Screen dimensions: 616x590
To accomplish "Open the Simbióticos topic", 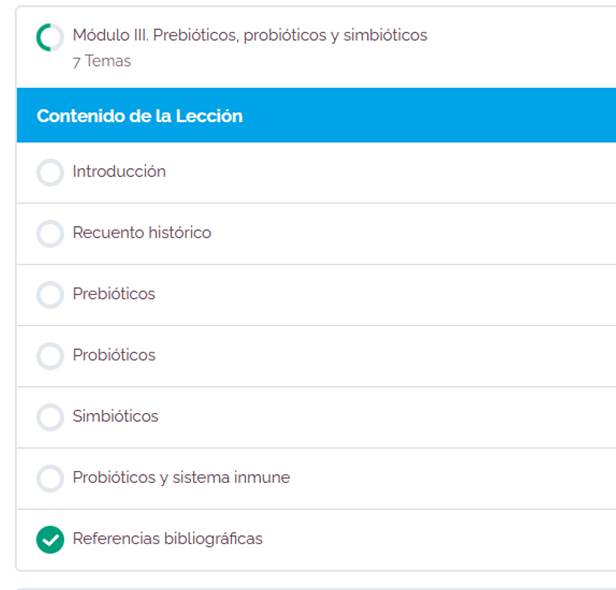I will tap(115, 416).
